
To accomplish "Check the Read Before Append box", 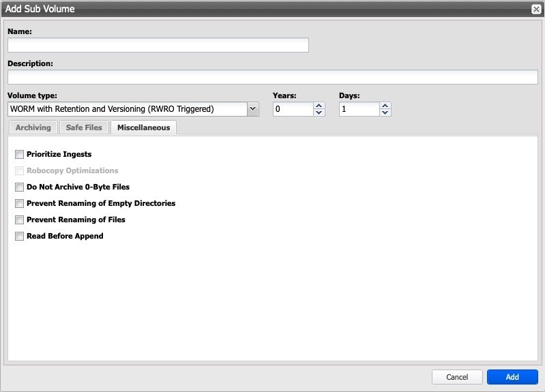I will [19, 237].
